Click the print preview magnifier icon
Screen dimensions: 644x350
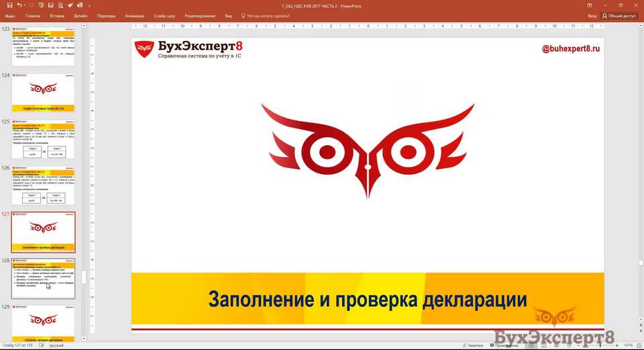pos(60,5)
